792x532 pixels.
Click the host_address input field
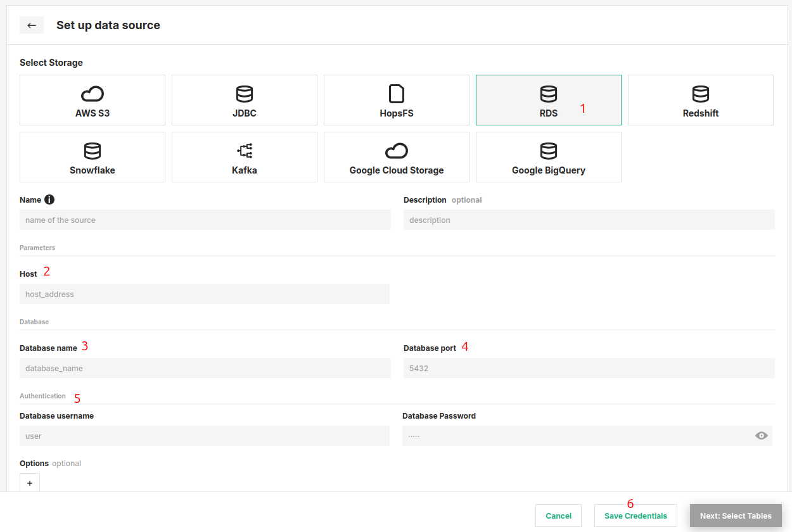click(x=205, y=294)
